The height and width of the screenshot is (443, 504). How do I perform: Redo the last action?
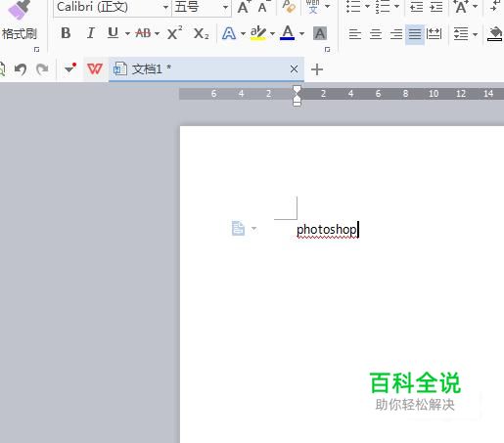42,69
